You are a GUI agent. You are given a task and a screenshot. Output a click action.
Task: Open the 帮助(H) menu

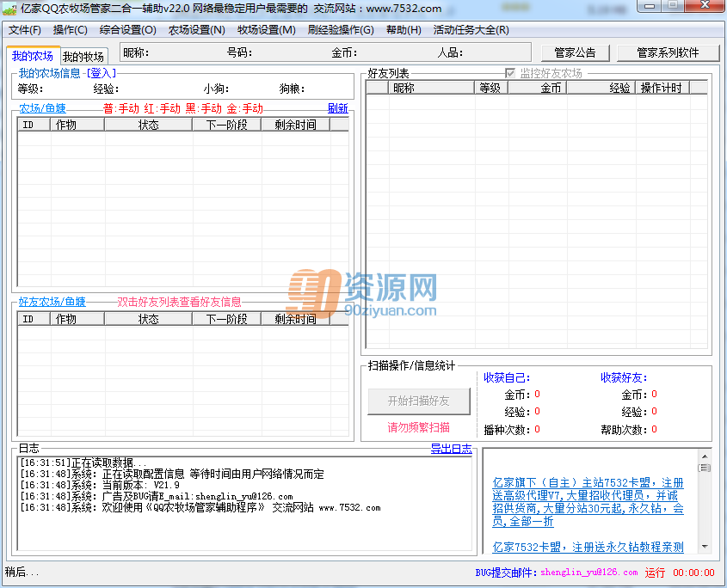tap(404, 30)
